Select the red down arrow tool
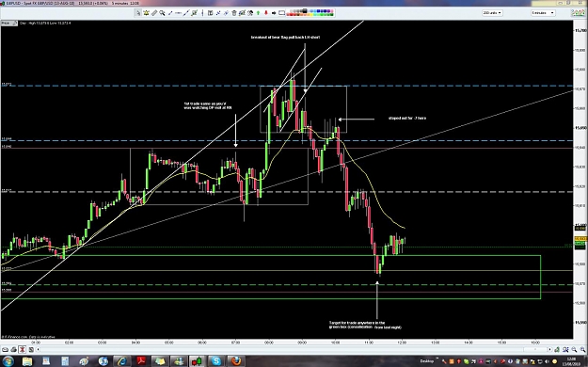 click(266, 13)
